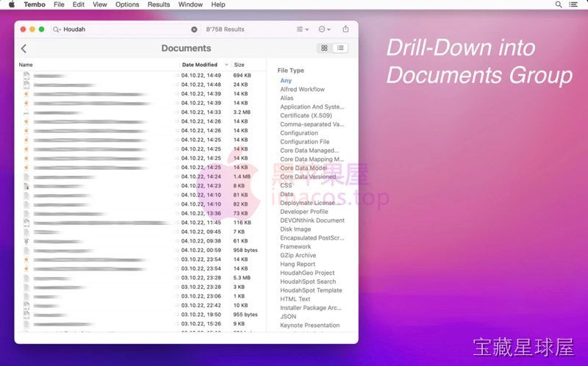
Task: Open the View menu
Action: tap(100, 4)
